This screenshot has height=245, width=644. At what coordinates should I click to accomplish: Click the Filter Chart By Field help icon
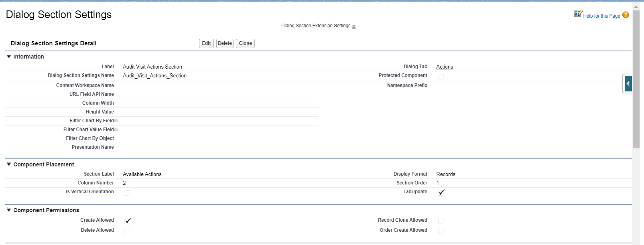pyautogui.click(x=116, y=121)
